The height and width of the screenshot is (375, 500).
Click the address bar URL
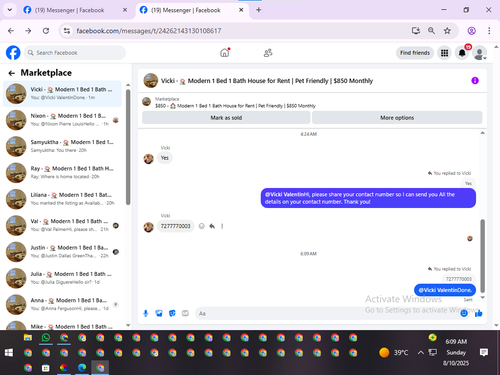pos(149,31)
